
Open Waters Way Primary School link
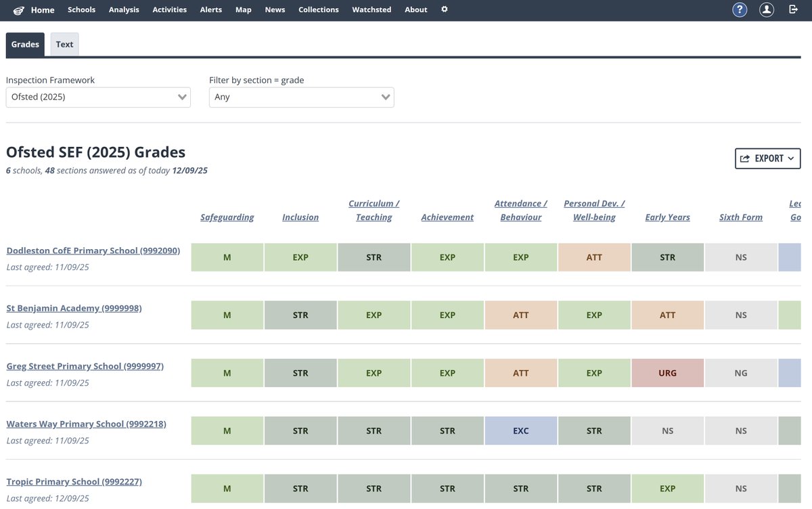pyautogui.click(x=87, y=424)
